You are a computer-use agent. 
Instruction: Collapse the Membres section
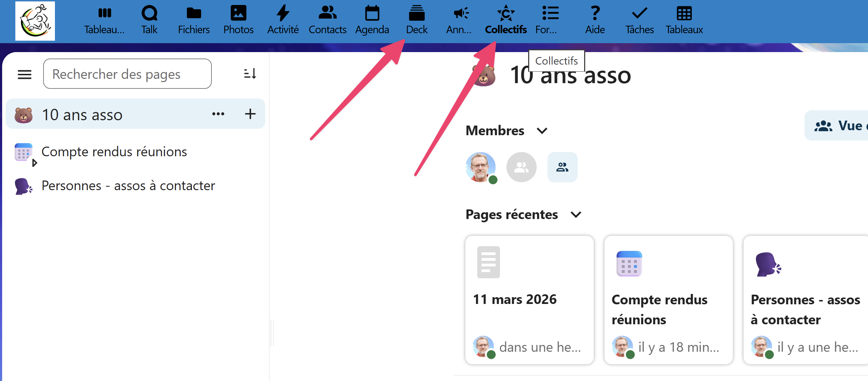[x=542, y=131]
